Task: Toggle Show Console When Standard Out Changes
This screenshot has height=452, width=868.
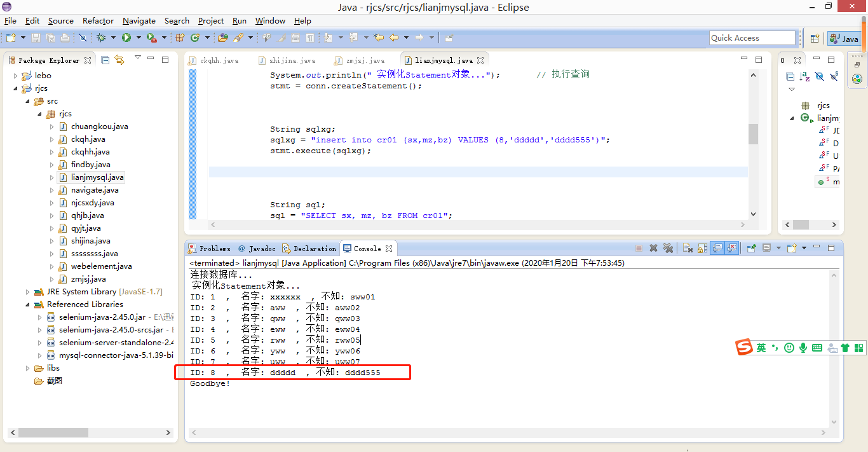Action: [717, 248]
